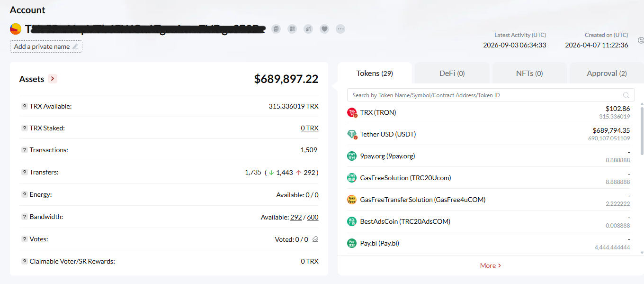Click the Latest Activity 2026-09-03 06:34:33 timestamp
Screen dimensions: 644x284
click(515, 45)
